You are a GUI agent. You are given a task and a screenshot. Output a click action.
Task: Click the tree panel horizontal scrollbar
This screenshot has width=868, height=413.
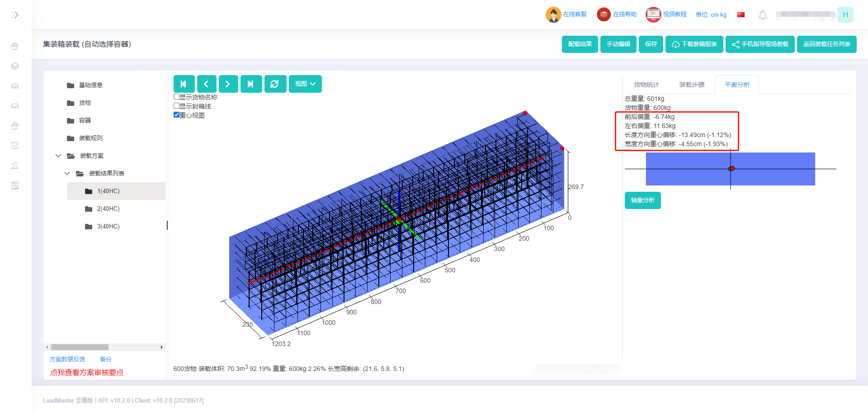point(80,347)
